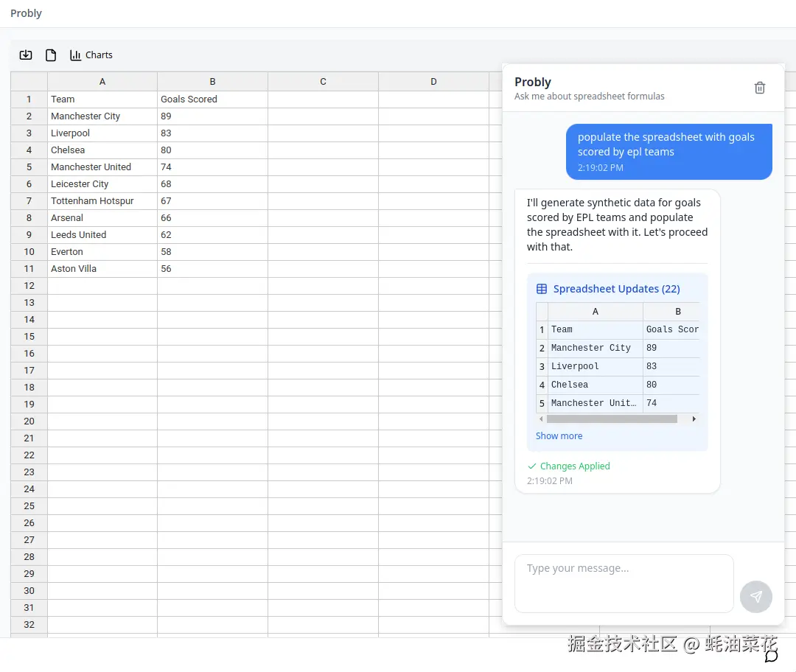Select the Aston Villa cell
This screenshot has height=672, width=796.
click(102, 268)
